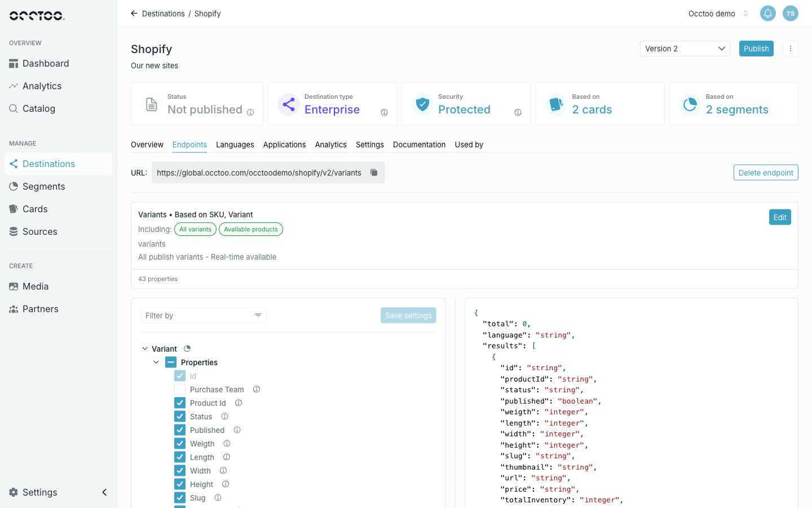812x508 pixels.
Task: Uncheck the Published checkbox
Action: pyautogui.click(x=180, y=430)
